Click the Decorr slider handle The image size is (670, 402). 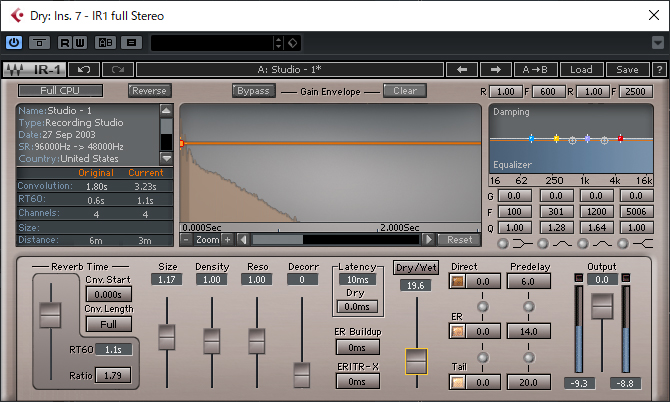[302, 375]
